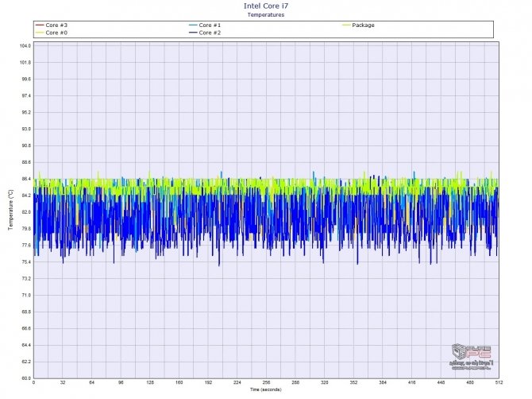Click the 128 time-axis tick label

click(150, 382)
